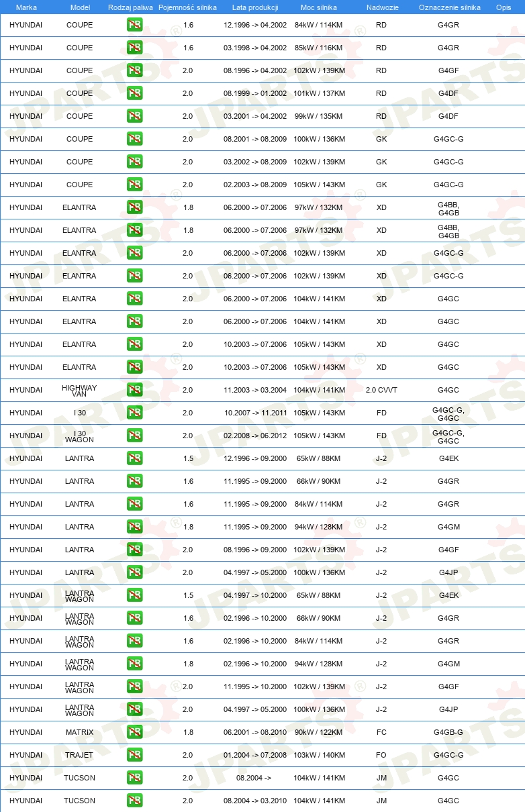
Task: Select the HIGHWAY VAN model cell
Action: (x=79, y=391)
